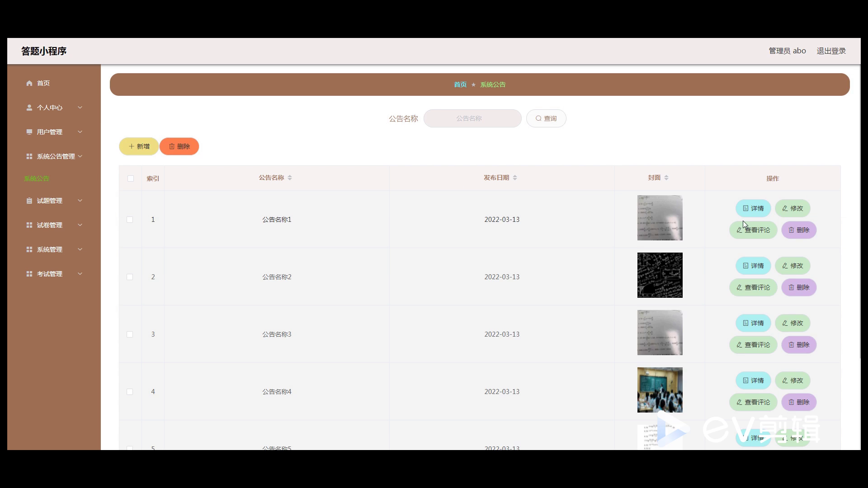Click the star separator icon in breadcrumb
The width and height of the screenshot is (868, 488).
click(x=473, y=84)
